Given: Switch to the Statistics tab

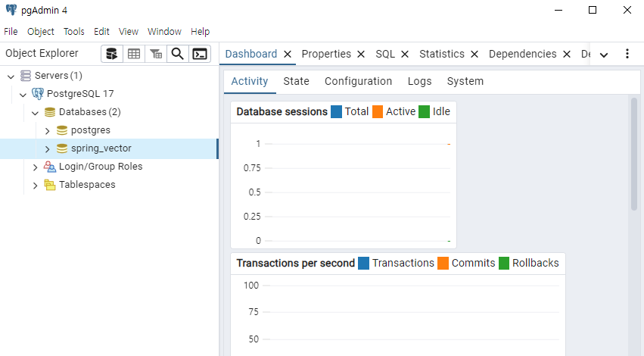Looking at the screenshot, I should (441, 54).
